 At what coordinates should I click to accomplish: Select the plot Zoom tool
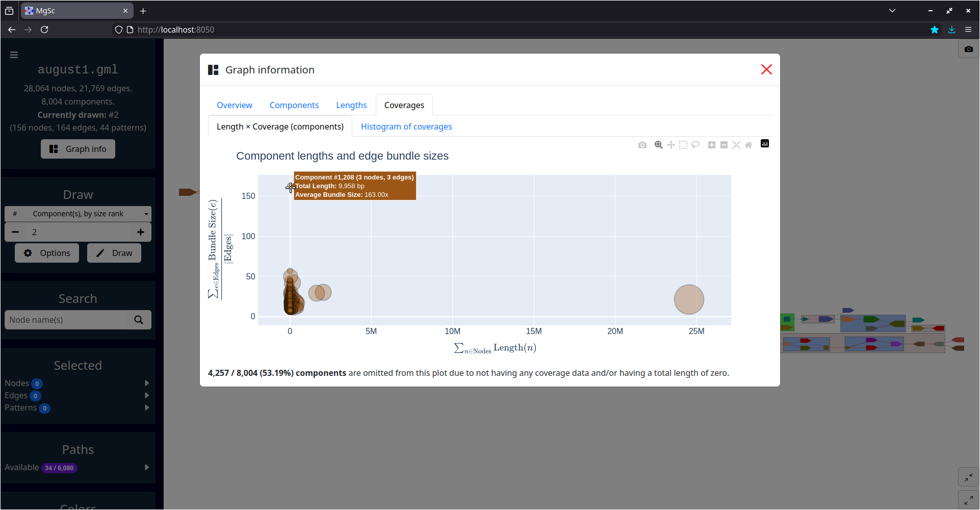pos(659,145)
